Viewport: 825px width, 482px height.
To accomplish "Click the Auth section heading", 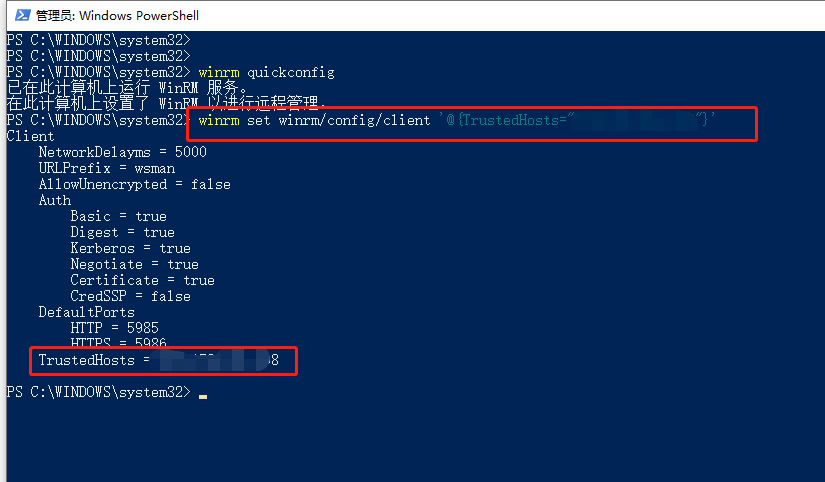I will 55,200.
